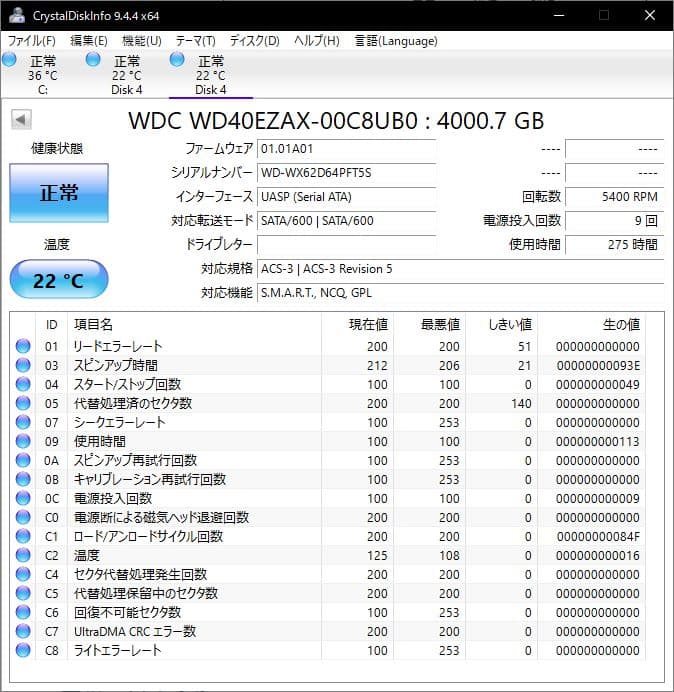The width and height of the screenshot is (674, 692).
Task: Click current value 125 in 温度 row
Action: [x=377, y=555]
